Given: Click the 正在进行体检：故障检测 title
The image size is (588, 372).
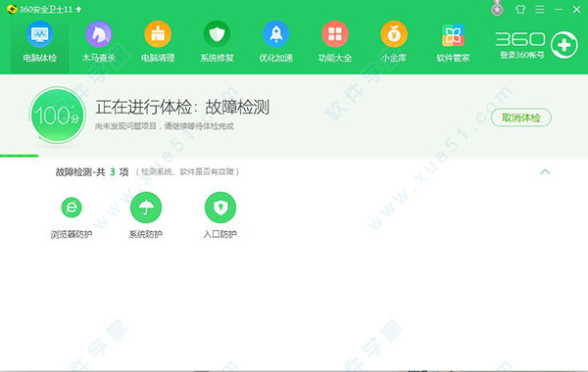Looking at the screenshot, I should 182,107.
